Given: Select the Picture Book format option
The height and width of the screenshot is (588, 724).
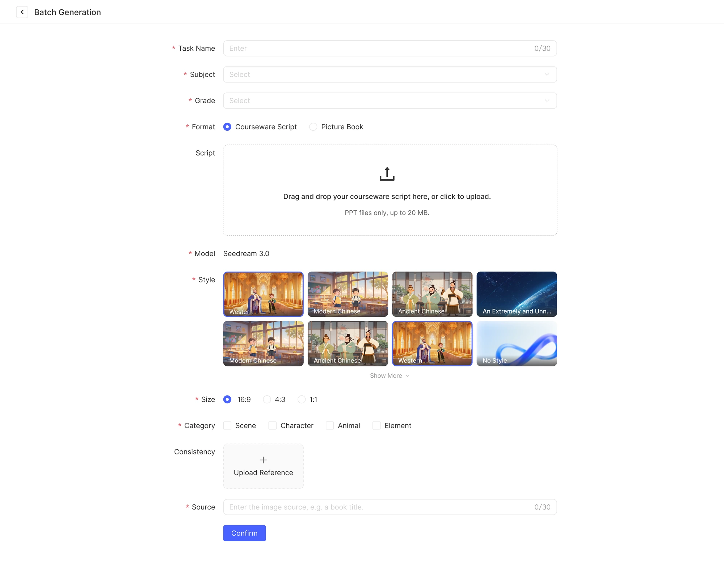Looking at the screenshot, I should pos(336,127).
